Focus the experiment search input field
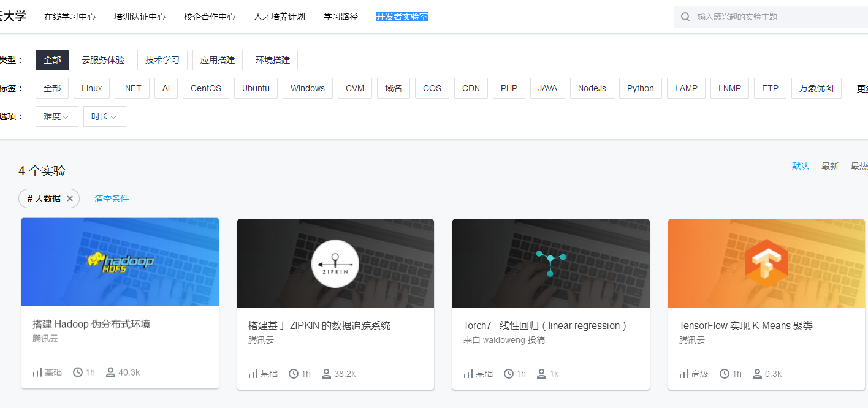 tap(771, 17)
